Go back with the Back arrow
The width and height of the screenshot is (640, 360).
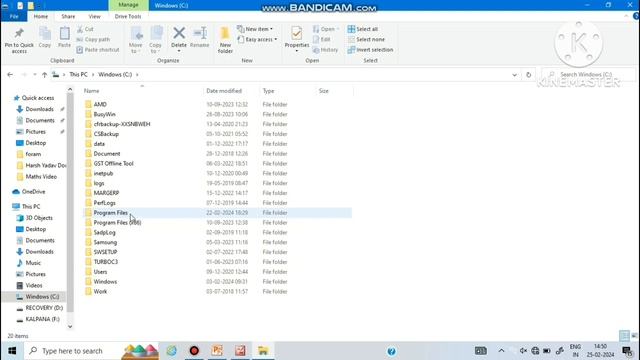pos(10,75)
